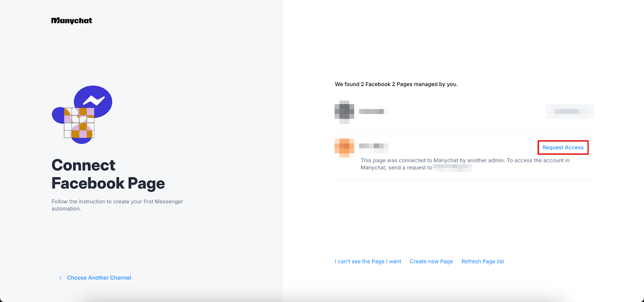Open the "I can't see the Page I want" link
The width and height of the screenshot is (644, 302).
368,261
